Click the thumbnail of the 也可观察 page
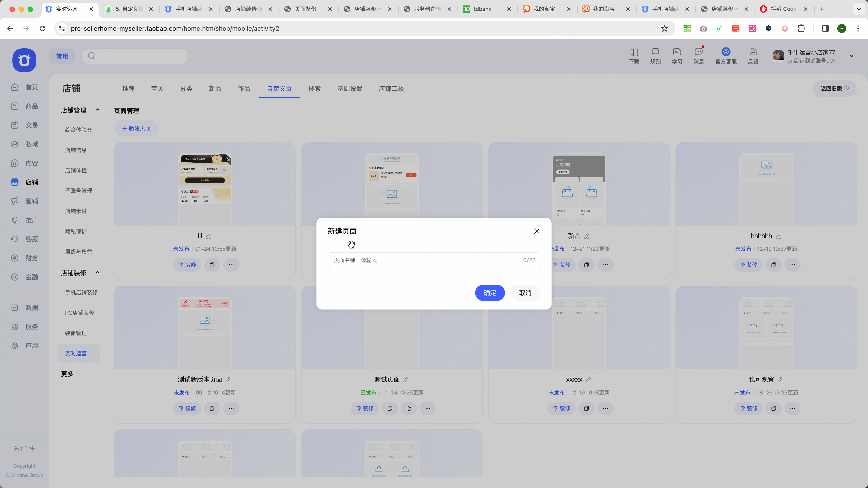 [766, 328]
